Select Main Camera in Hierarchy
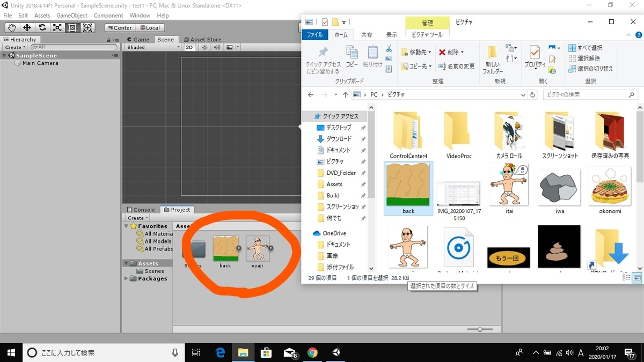 (x=40, y=63)
